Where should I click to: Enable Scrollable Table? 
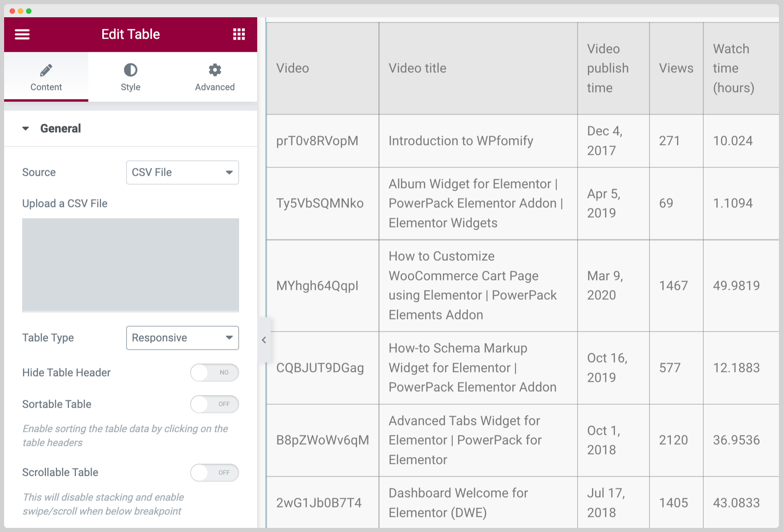tap(214, 472)
